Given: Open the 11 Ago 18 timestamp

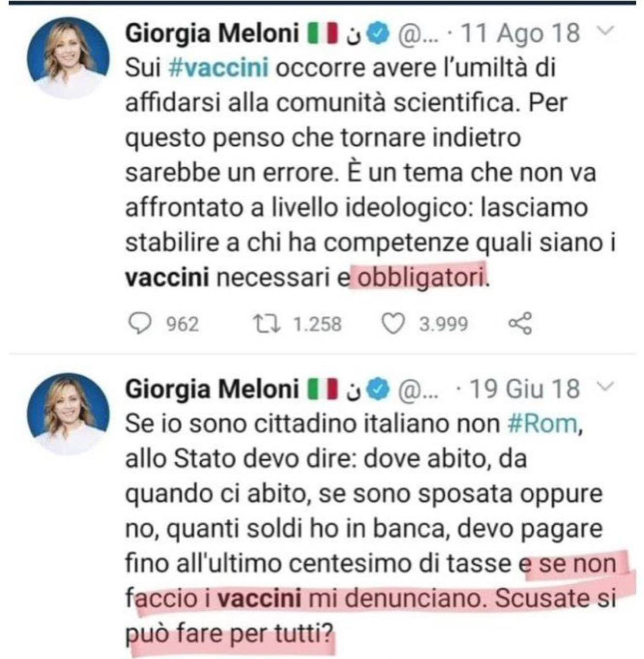Looking at the screenshot, I should click(520, 34).
